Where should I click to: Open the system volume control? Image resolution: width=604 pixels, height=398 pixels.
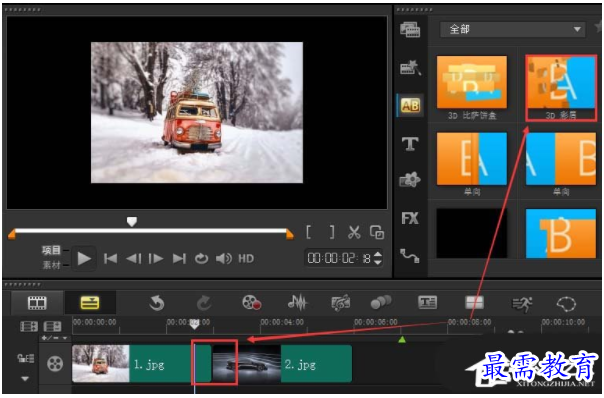(x=223, y=259)
